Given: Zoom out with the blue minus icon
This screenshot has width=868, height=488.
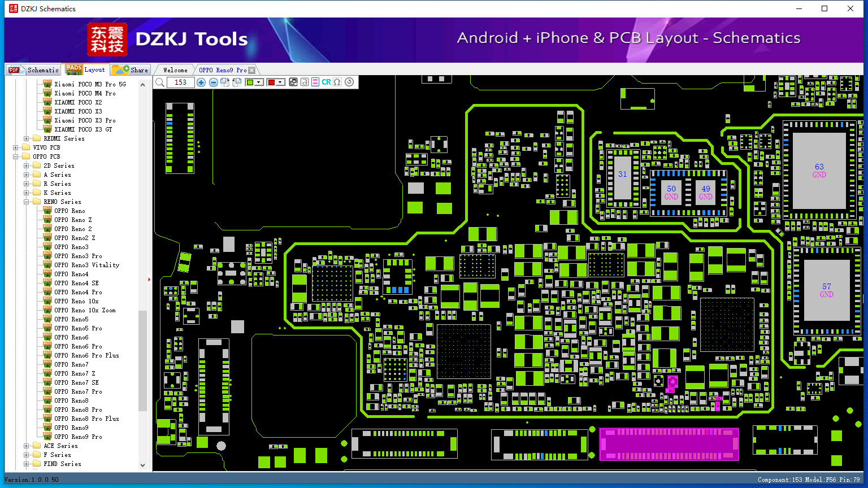Looking at the screenshot, I should pos(214,82).
